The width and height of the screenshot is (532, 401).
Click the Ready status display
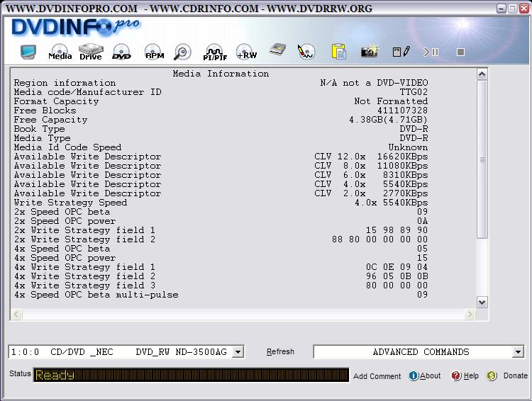191,375
